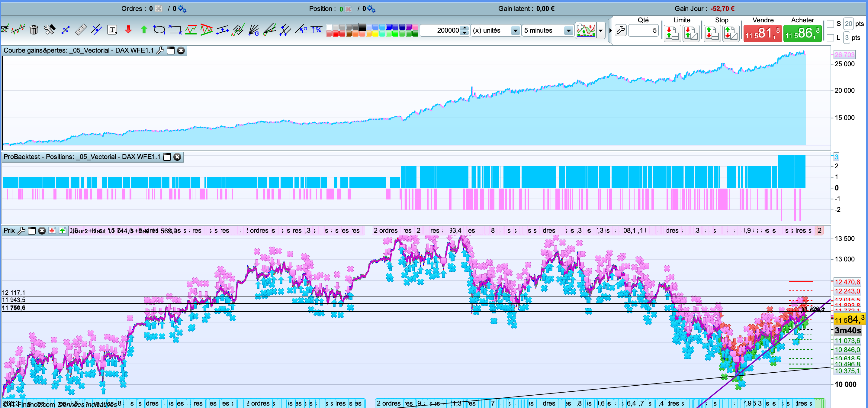Pick the yellow color swatch
The height and width of the screenshot is (408, 868).
(375, 34)
